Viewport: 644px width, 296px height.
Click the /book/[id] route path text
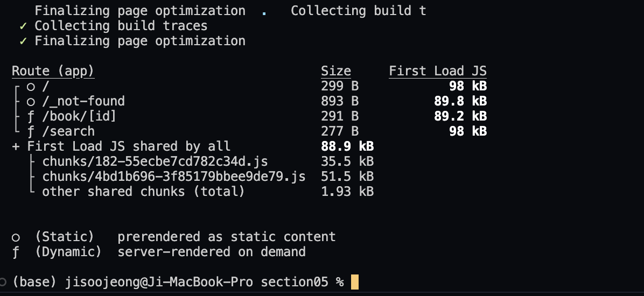(x=79, y=117)
